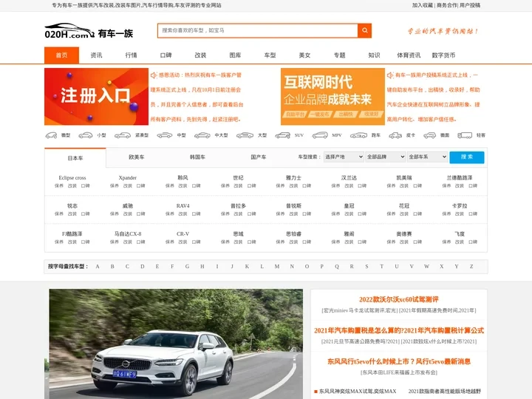Click the orange search magnifier button
Screen dimensions: 532x399
tap(364, 30)
